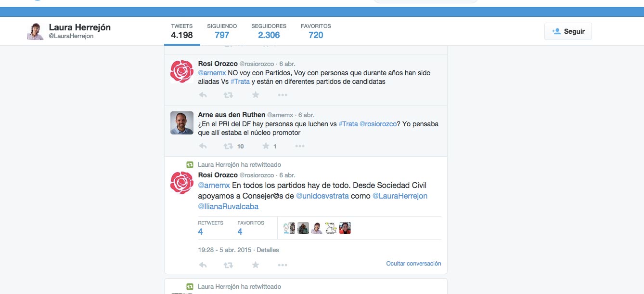
Task: Star the expanded tweet from 5 abr.
Action: [x=256, y=265]
